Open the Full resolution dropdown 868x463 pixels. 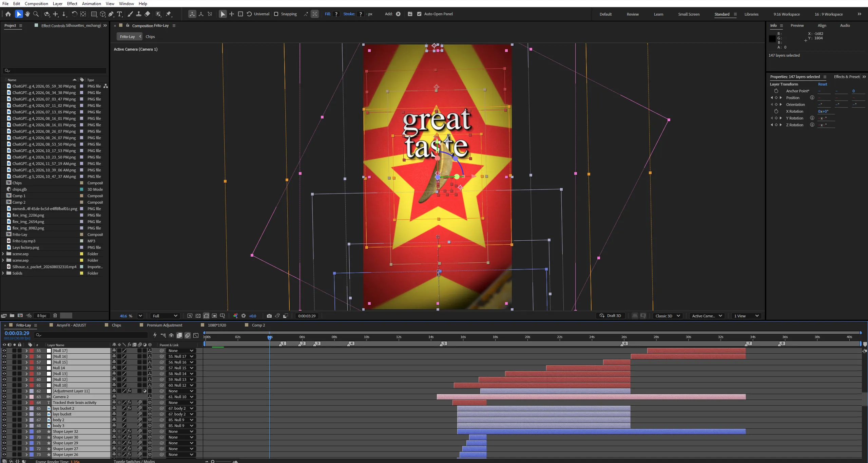pyautogui.click(x=165, y=316)
